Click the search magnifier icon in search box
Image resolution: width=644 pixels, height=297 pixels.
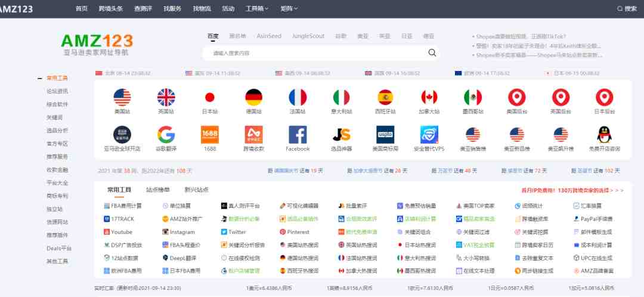(432, 52)
